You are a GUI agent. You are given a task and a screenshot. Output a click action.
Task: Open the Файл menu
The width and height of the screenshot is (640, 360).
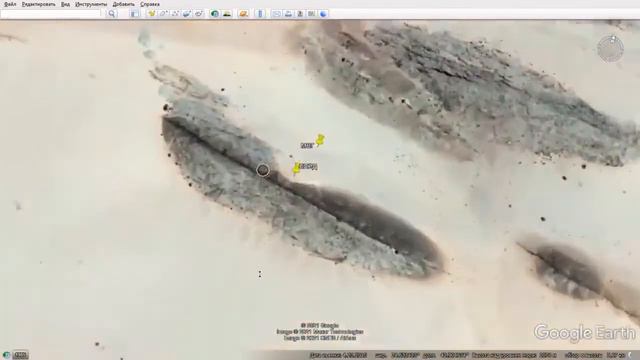pyautogui.click(x=10, y=4)
